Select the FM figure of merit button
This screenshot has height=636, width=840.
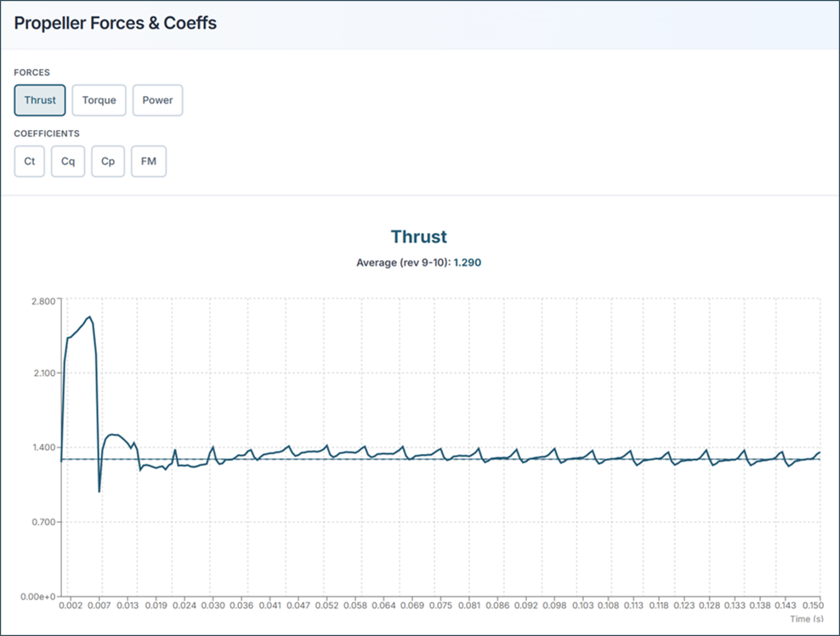[x=149, y=162]
